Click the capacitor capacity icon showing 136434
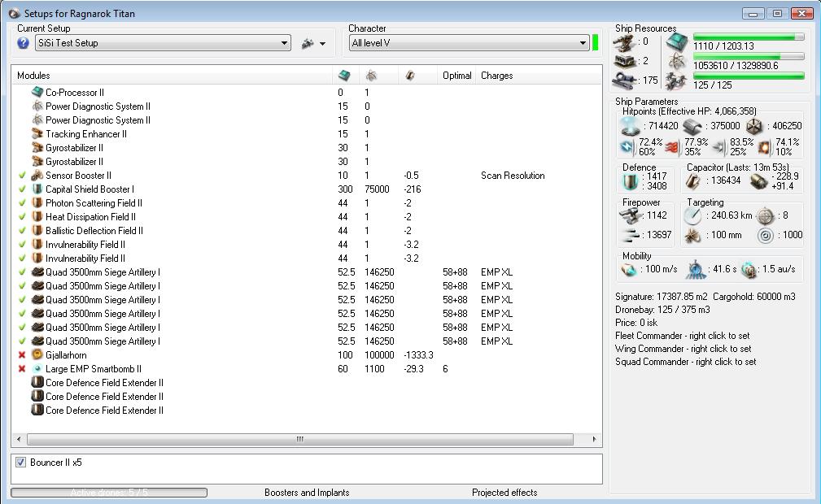The image size is (821, 504). 693,181
